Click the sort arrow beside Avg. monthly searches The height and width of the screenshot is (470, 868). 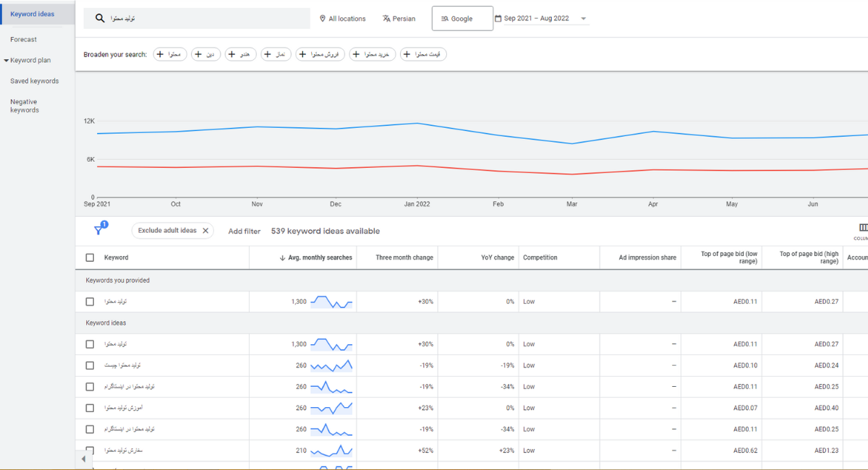[x=282, y=257]
